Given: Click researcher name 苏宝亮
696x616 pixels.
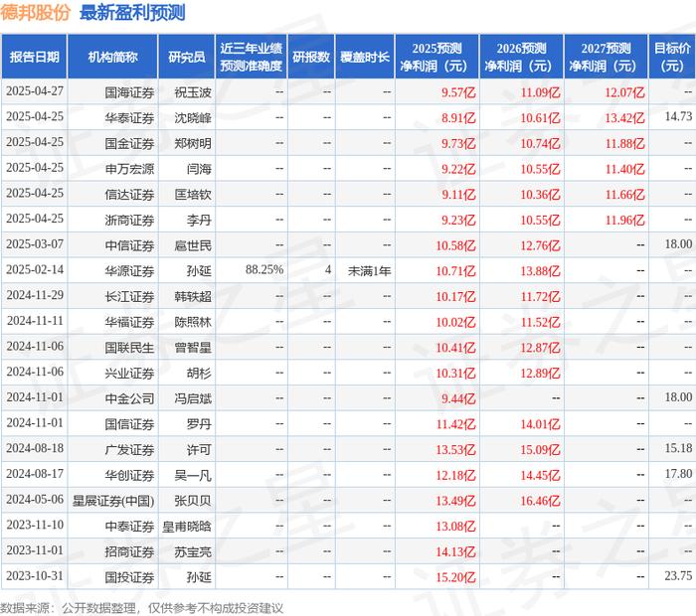Looking at the screenshot, I should [193, 551].
